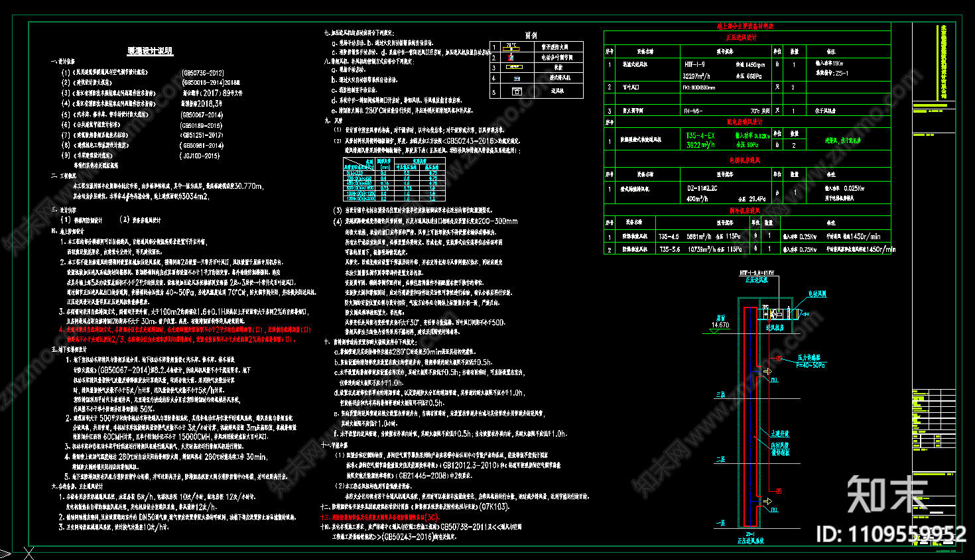Click the standard code GB21445-2008

(422, 475)
